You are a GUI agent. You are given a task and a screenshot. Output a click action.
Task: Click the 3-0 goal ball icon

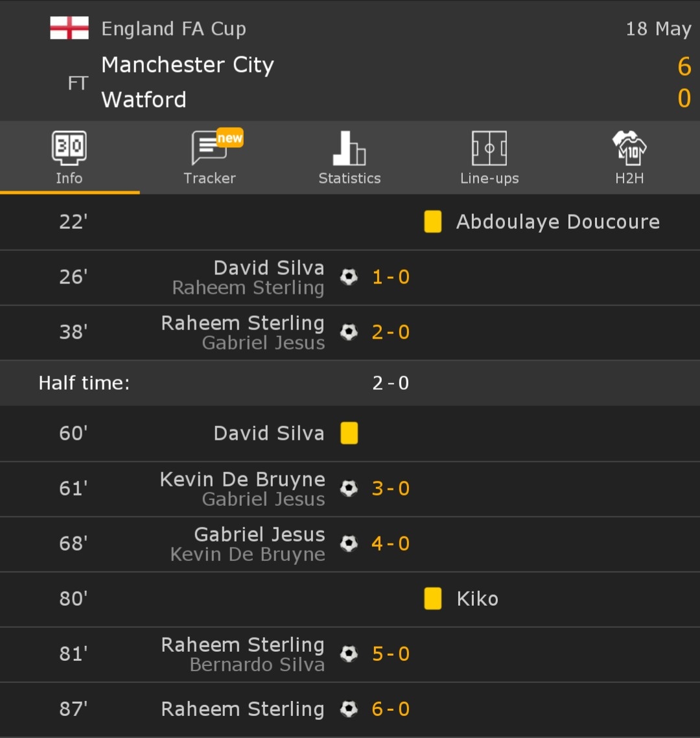[x=349, y=488]
